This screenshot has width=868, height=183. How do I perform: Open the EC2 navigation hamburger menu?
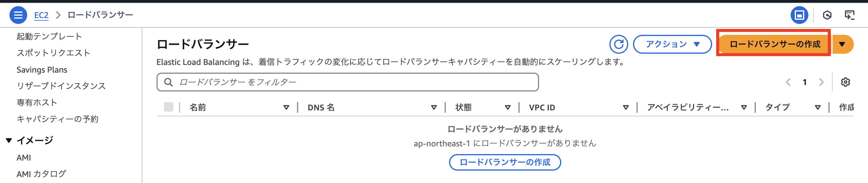click(19, 14)
